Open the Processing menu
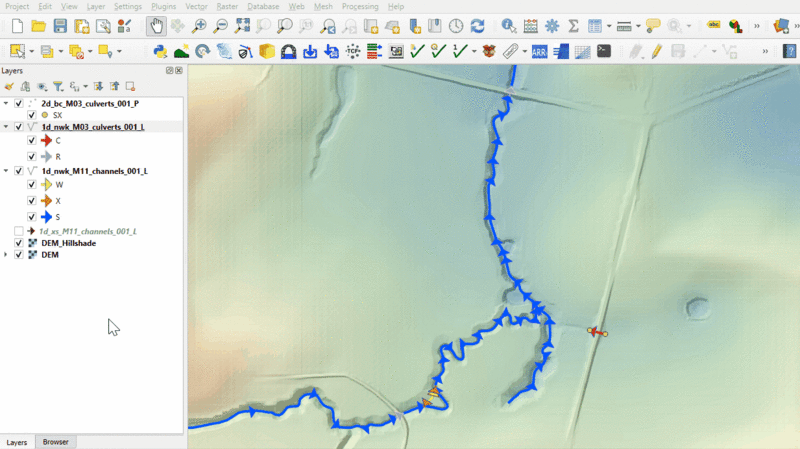 (x=360, y=6)
